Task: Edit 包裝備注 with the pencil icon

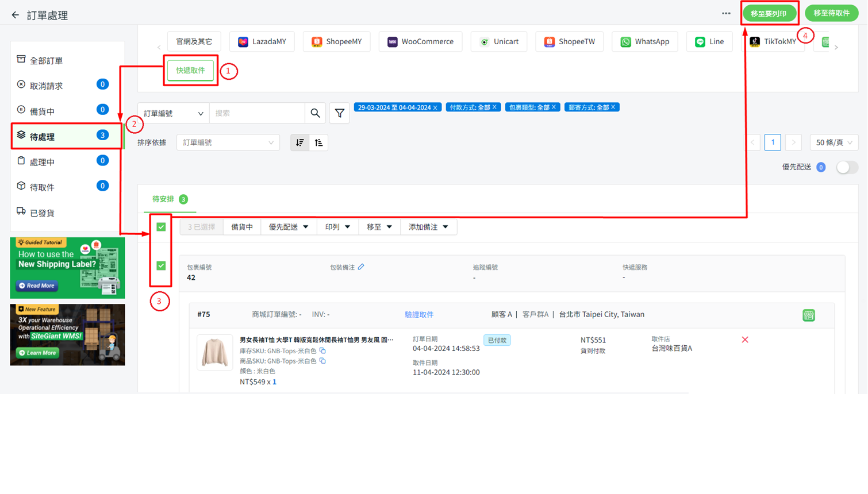Action: pos(361,267)
